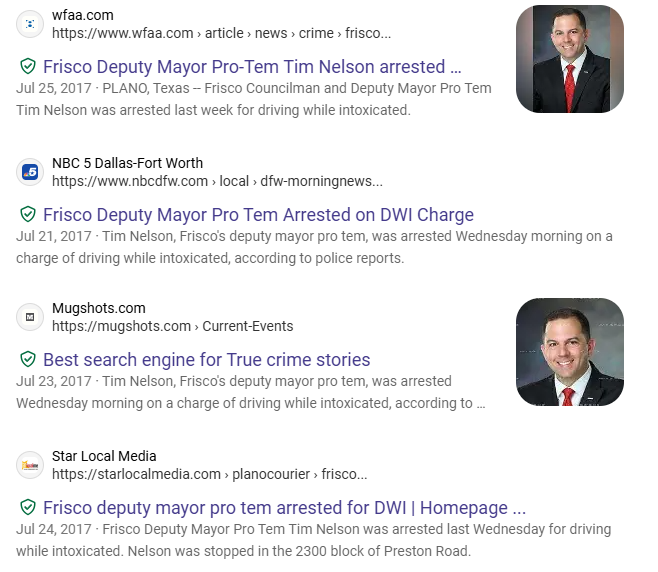Click the www.nbcdfw.com URL breadcrumb

click(217, 181)
